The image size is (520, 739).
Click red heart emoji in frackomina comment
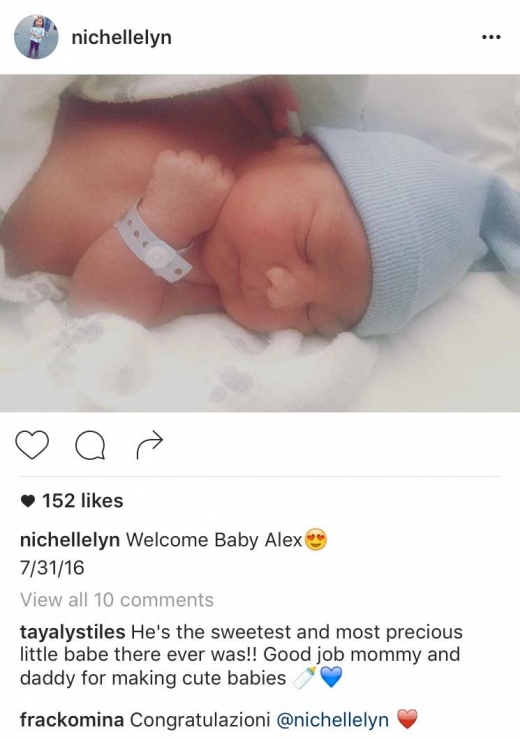tap(407, 720)
